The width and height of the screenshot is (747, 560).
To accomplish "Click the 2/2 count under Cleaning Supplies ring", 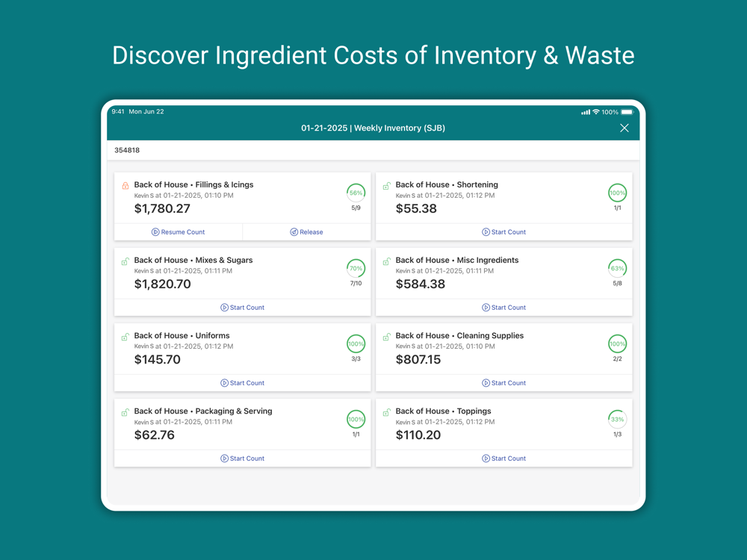I will 618,359.
